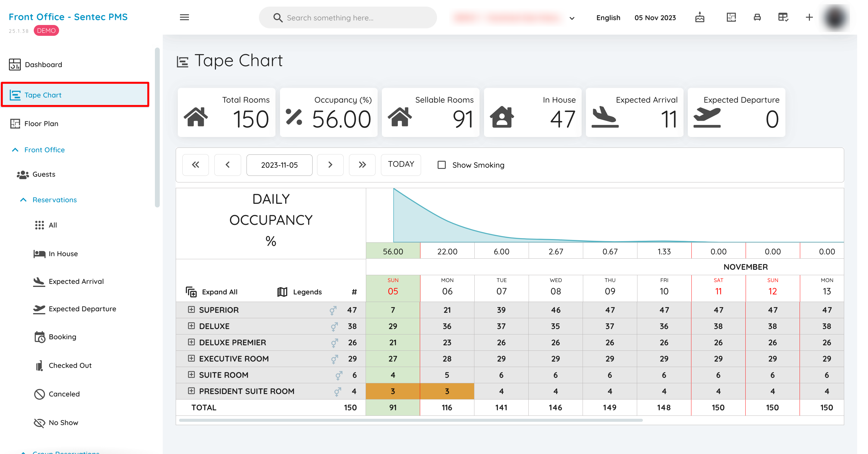Click the TODAY button

(x=401, y=164)
